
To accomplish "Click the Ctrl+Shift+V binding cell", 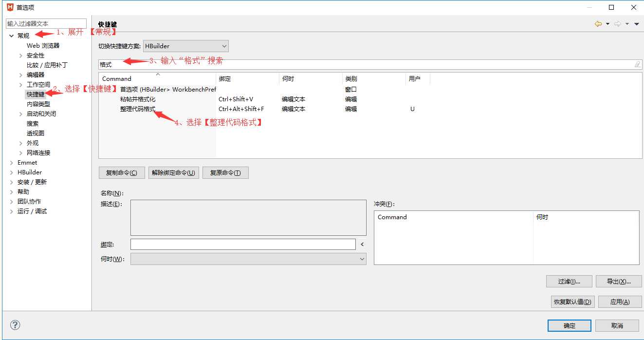I will 236,99.
